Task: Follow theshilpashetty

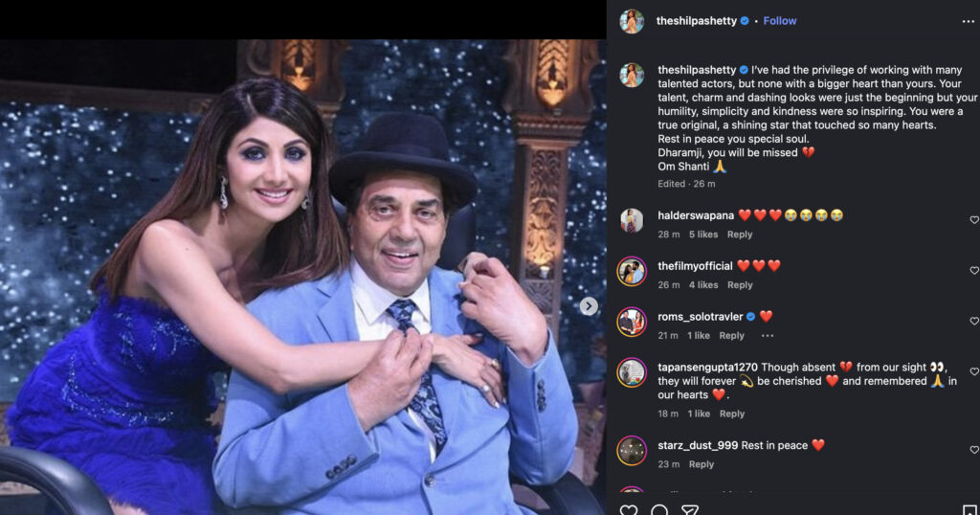Action: point(780,21)
